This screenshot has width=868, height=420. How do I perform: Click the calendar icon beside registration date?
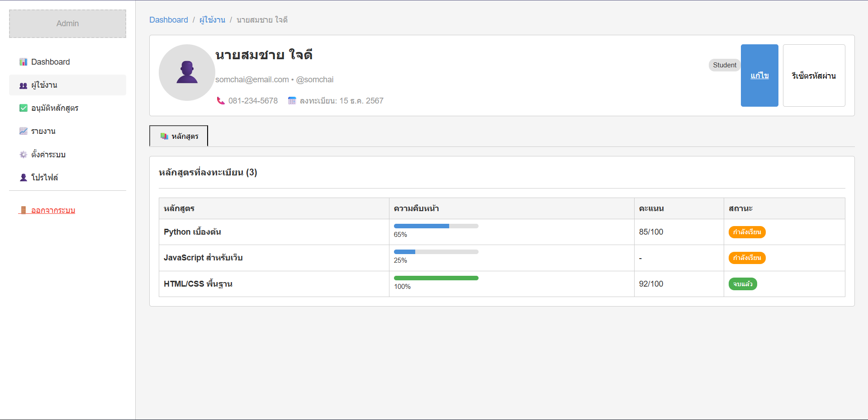point(292,101)
